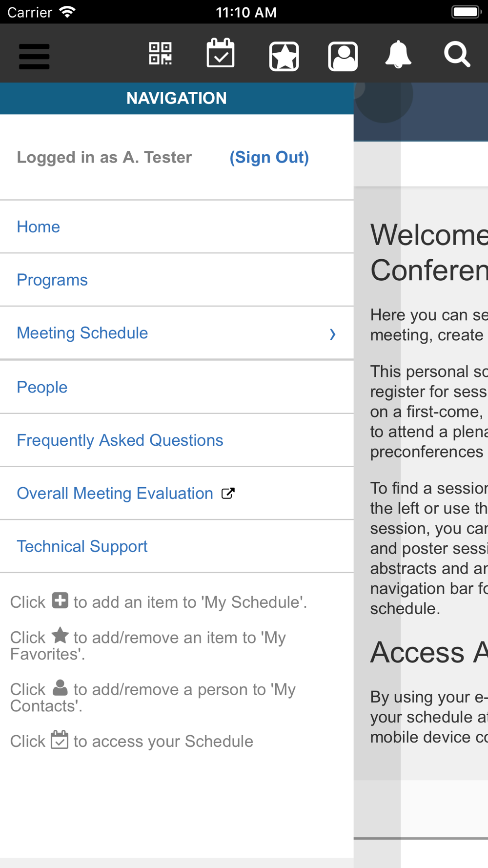The height and width of the screenshot is (868, 488).
Task: Tap the search magnifier icon
Action: coord(457,54)
